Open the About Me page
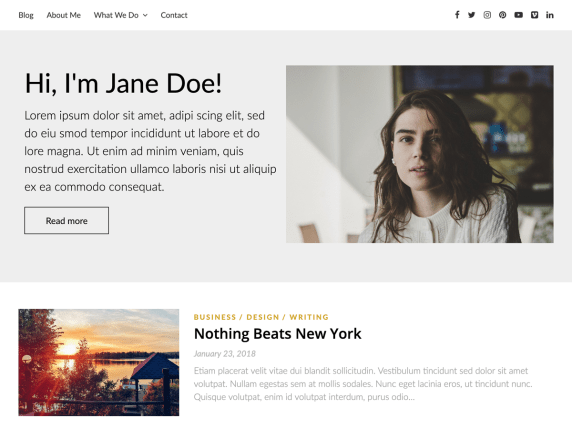Screen dimensions: 572x429 pyautogui.click(x=63, y=15)
